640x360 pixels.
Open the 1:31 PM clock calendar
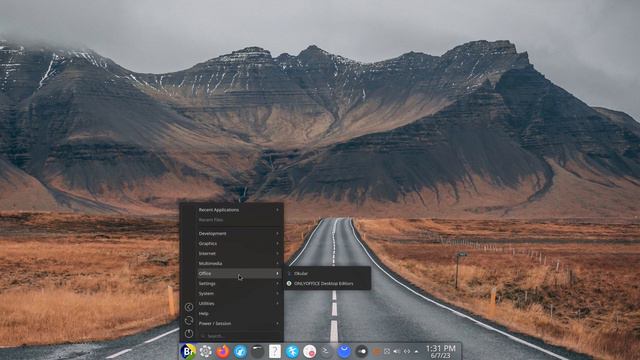click(441, 351)
